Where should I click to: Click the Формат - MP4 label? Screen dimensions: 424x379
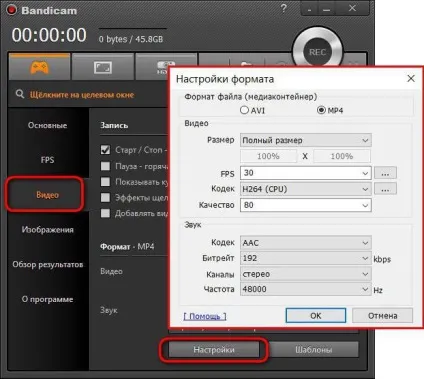coord(127,247)
